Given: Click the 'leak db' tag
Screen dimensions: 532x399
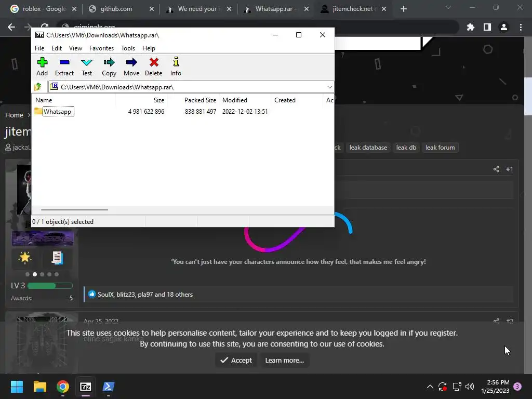Looking at the screenshot, I should pos(406,148).
